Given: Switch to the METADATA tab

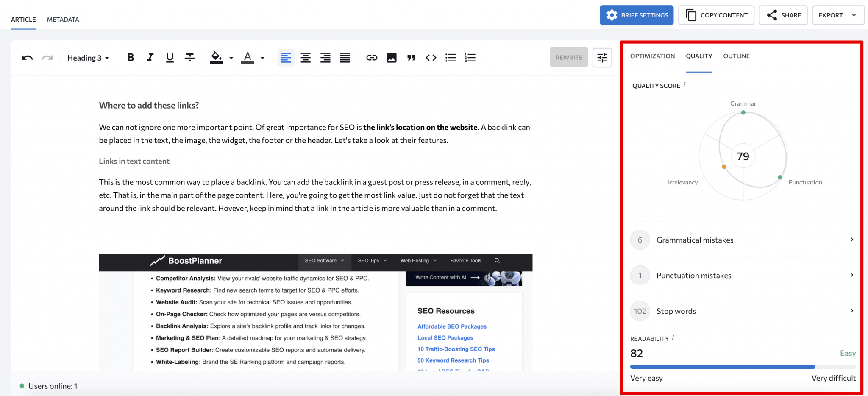Looking at the screenshot, I should click(63, 19).
